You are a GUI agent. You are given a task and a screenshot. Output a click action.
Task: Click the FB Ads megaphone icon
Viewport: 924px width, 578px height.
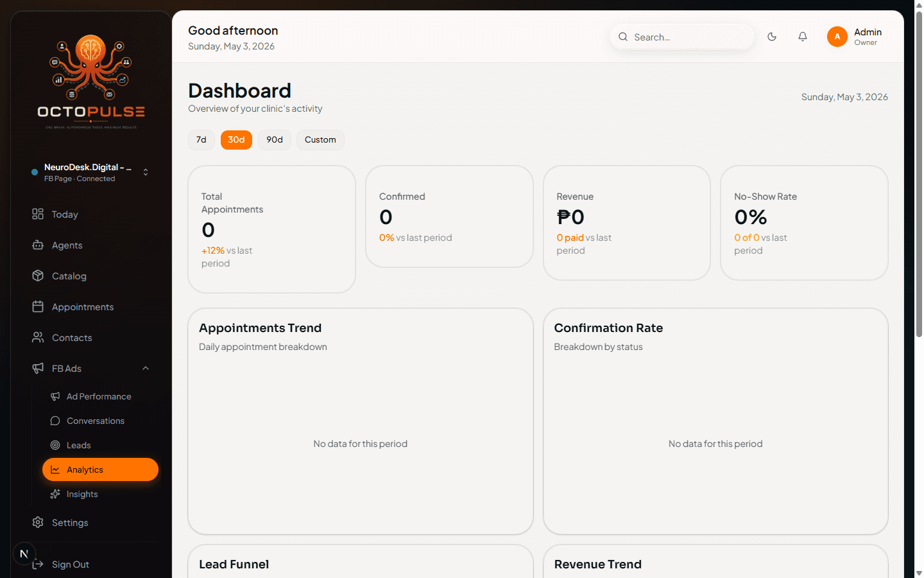click(x=38, y=368)
